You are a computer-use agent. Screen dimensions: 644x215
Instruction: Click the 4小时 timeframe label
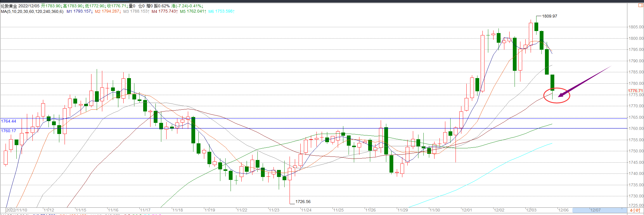(x=635, y=210)
